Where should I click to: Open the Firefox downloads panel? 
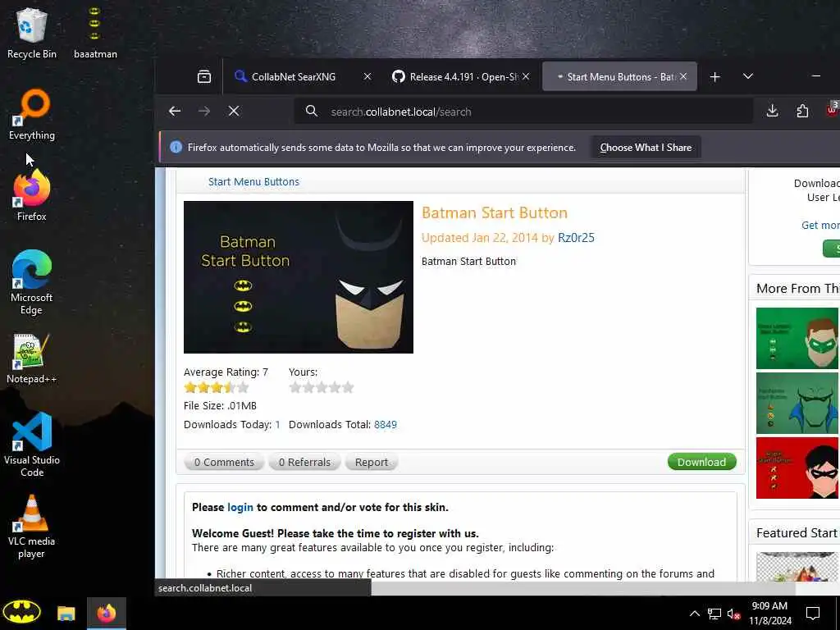click(x=772, y=111)
